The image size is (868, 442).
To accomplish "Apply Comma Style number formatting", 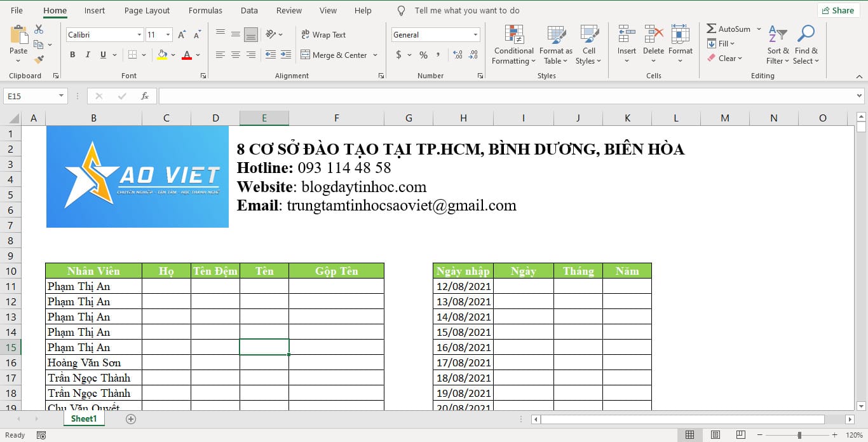I will point(438,55).
